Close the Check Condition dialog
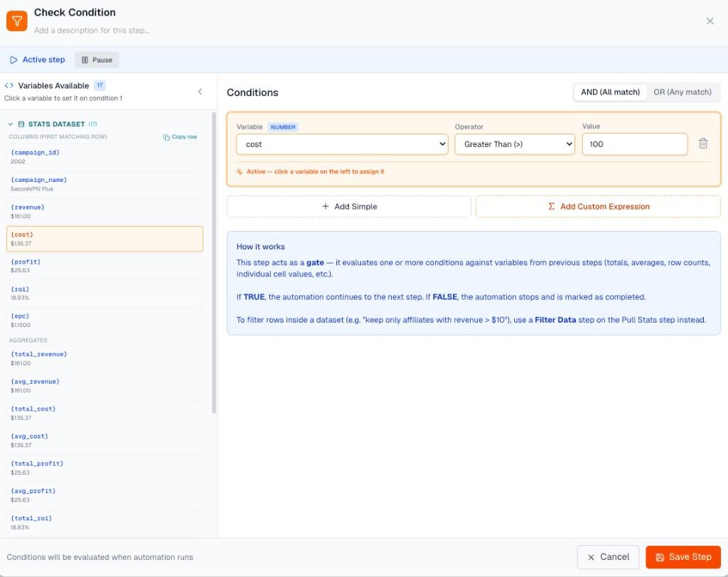 [x=710, y=21]
